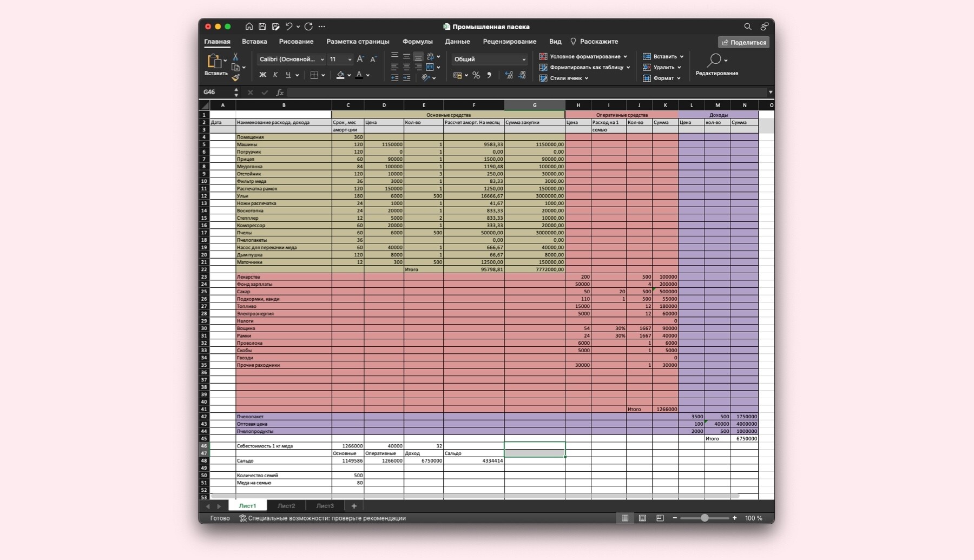Open the Общий number format dropdown
This screenshot has height=560, width=974.
tap(523, 60)
